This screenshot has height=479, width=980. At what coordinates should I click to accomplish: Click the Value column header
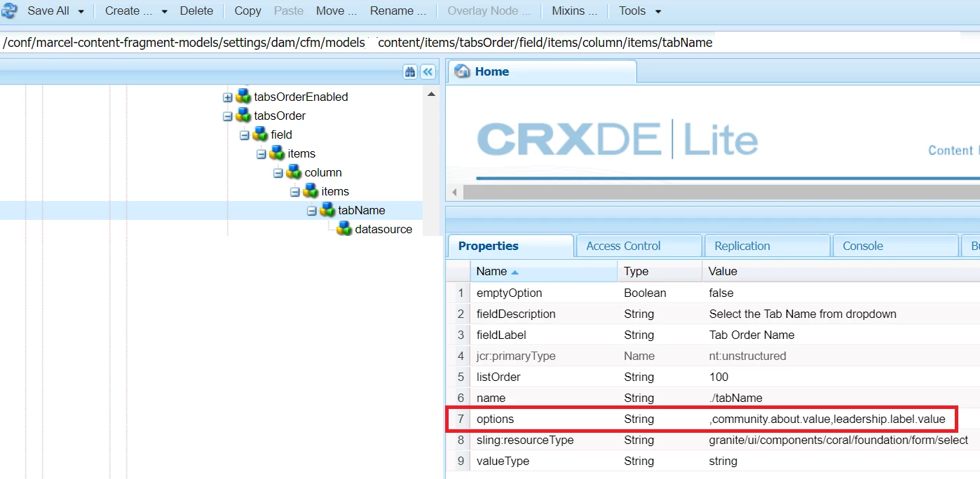click(841, 271)
